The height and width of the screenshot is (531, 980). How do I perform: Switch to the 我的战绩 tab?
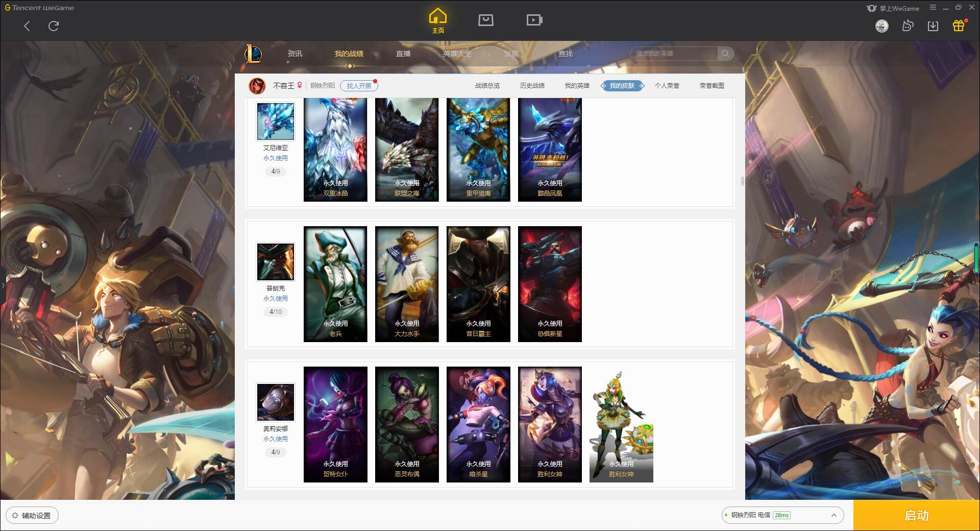tap(349, 54)
